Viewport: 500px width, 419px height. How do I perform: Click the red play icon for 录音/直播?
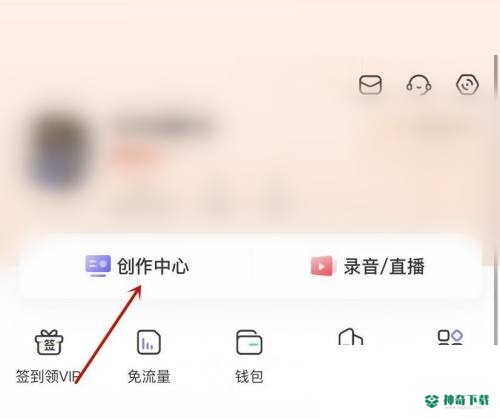click(322, 266)
